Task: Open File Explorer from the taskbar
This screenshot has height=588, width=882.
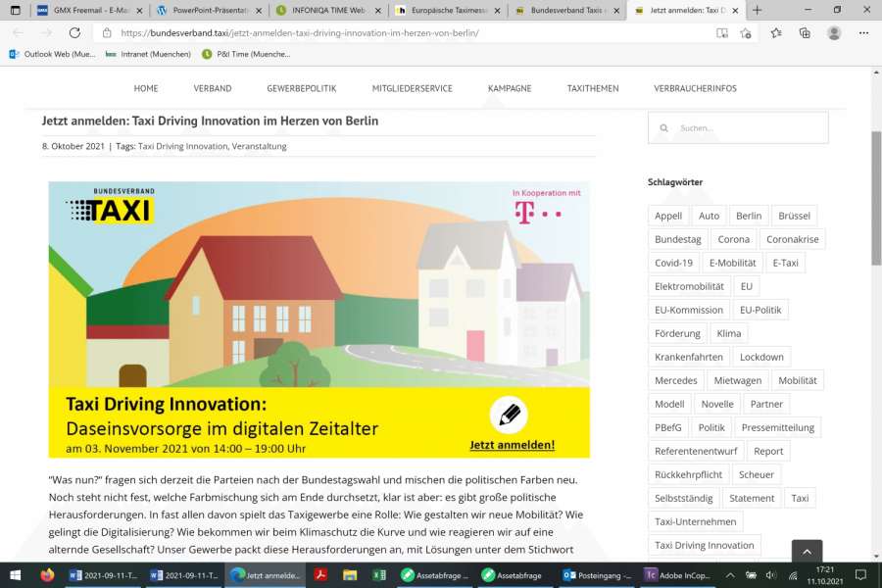Action: click(350, 575)
